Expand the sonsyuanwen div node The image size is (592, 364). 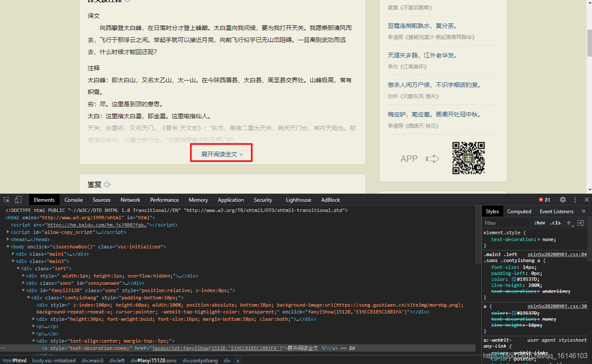(24, 283)
